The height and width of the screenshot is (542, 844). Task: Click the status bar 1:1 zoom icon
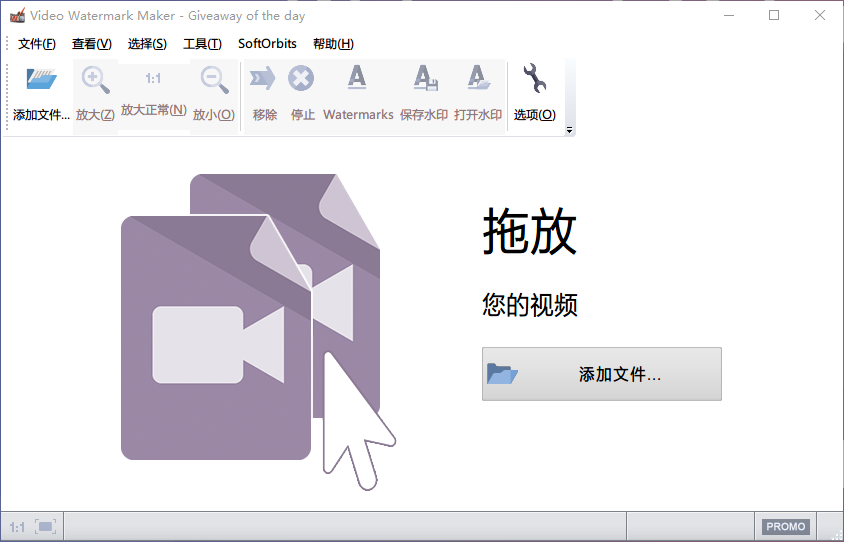click(x=17, y=527)
